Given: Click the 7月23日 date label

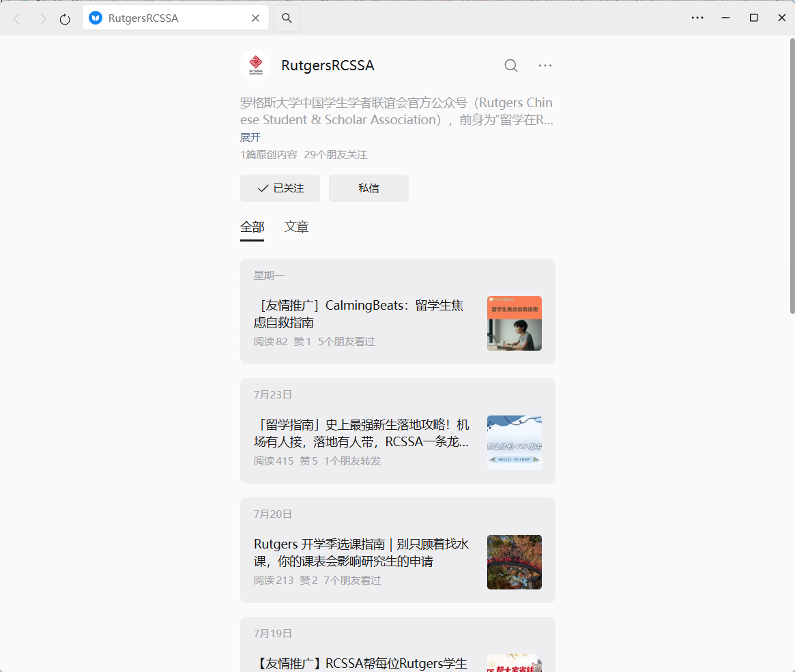Looking at the screenshot, I should coord(273,395).
